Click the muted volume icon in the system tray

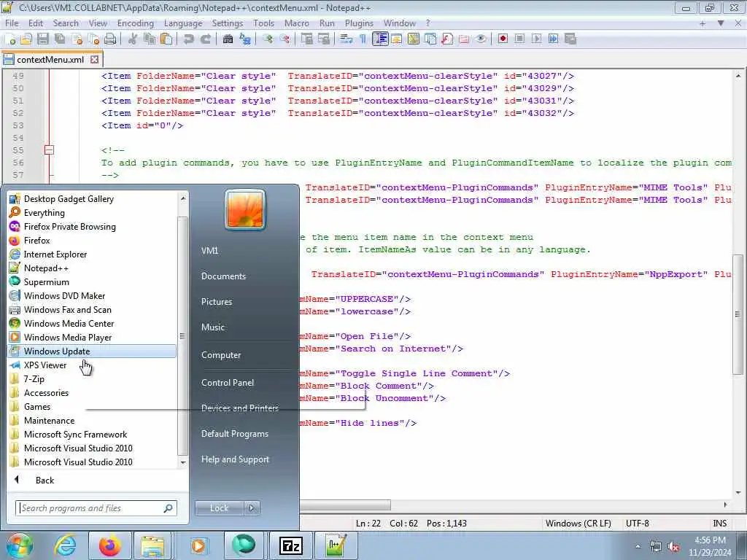(x=673, y=546)
